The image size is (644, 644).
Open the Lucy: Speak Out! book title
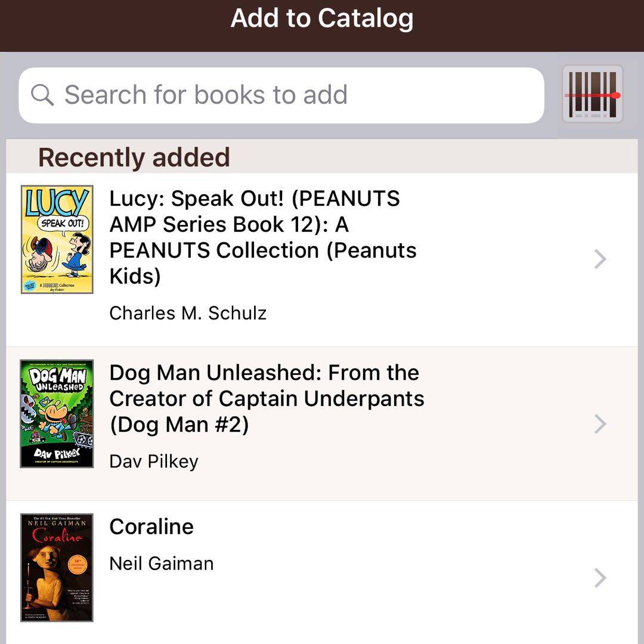[x=262, y=237]
